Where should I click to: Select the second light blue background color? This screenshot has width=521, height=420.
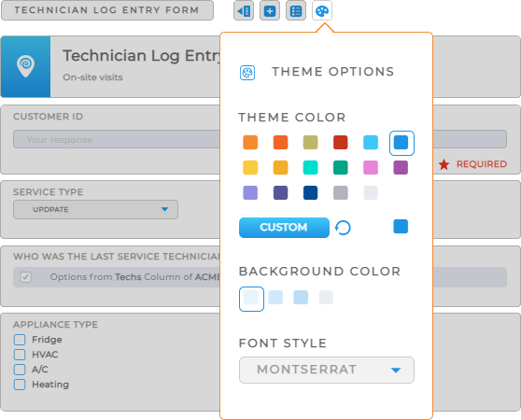pos(275,297)
